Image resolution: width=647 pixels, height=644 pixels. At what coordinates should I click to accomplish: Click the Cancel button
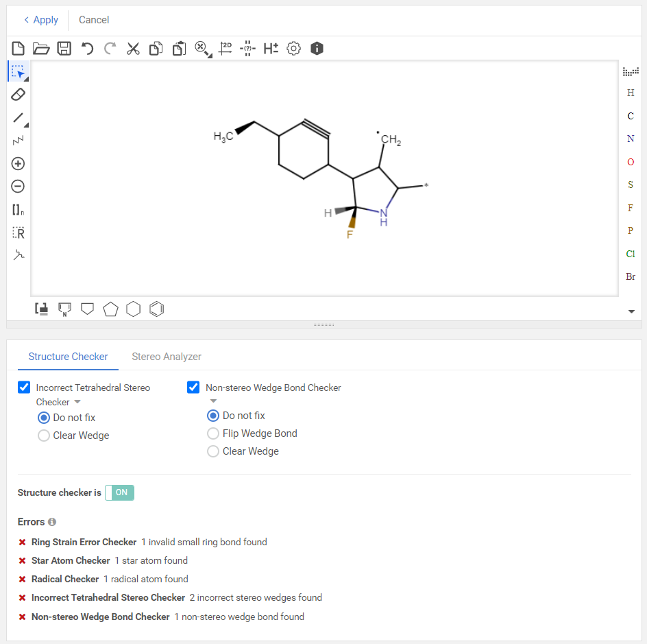pyautogui.click(x=94, y=20)
